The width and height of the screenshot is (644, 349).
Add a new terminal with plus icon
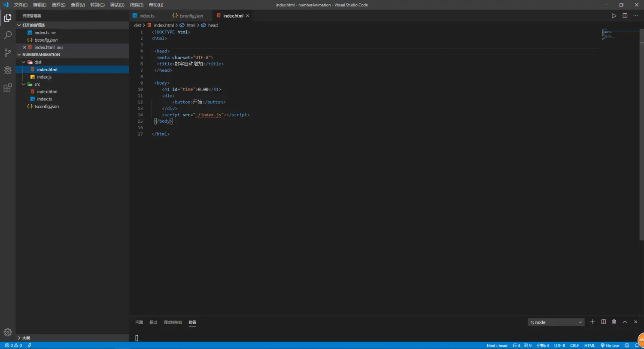592,322
